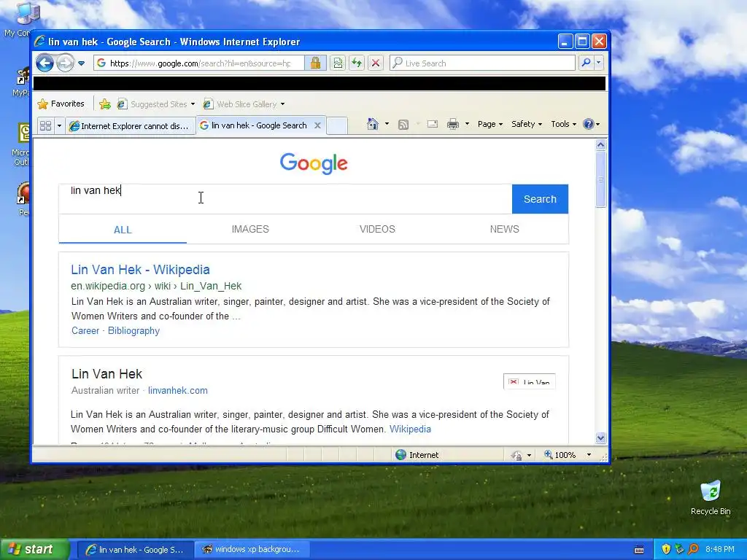This screenshot has height=560, width=747.
Task: Switch to the NEWS results tab
Action: (x=505, y=229)
